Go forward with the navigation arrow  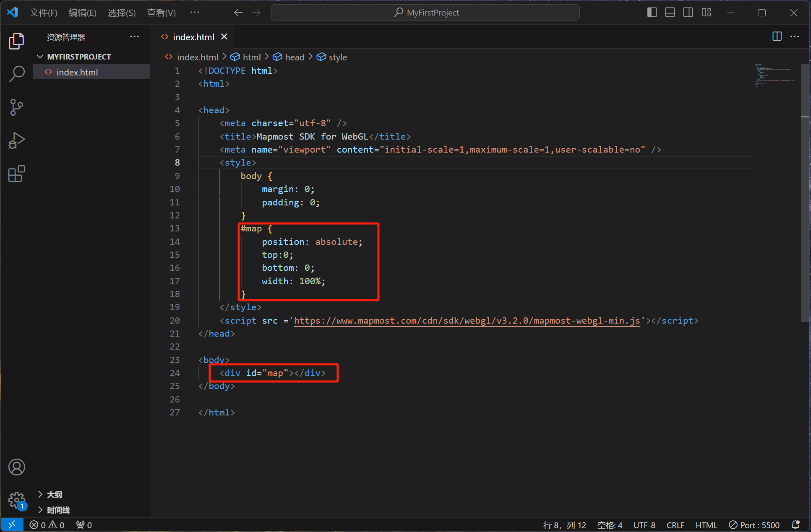tap(256, 13)
